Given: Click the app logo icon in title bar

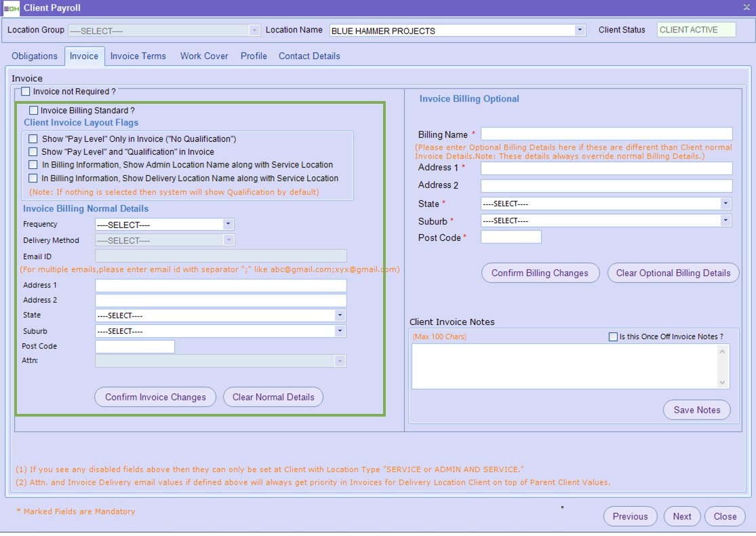Looking at the screenshot, I should point(11,8).
